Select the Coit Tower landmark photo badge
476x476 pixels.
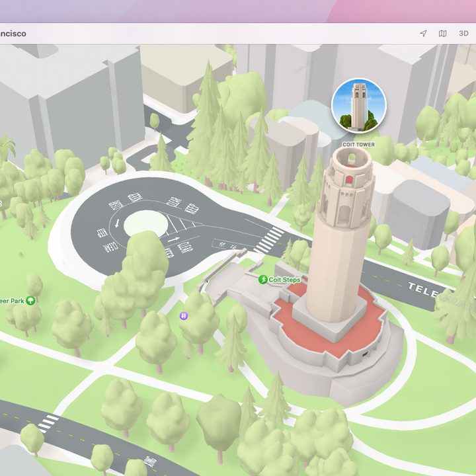tap(358, 106)
